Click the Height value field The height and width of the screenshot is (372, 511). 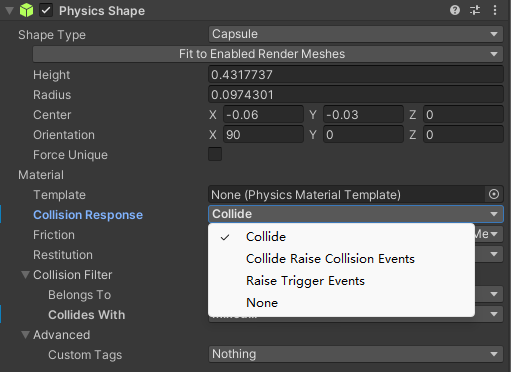pos(356,75)
